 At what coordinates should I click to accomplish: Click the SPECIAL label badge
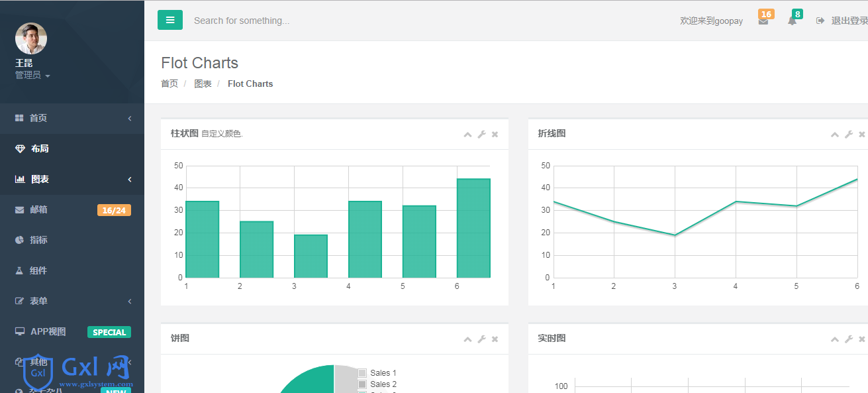tap(109, 332)
